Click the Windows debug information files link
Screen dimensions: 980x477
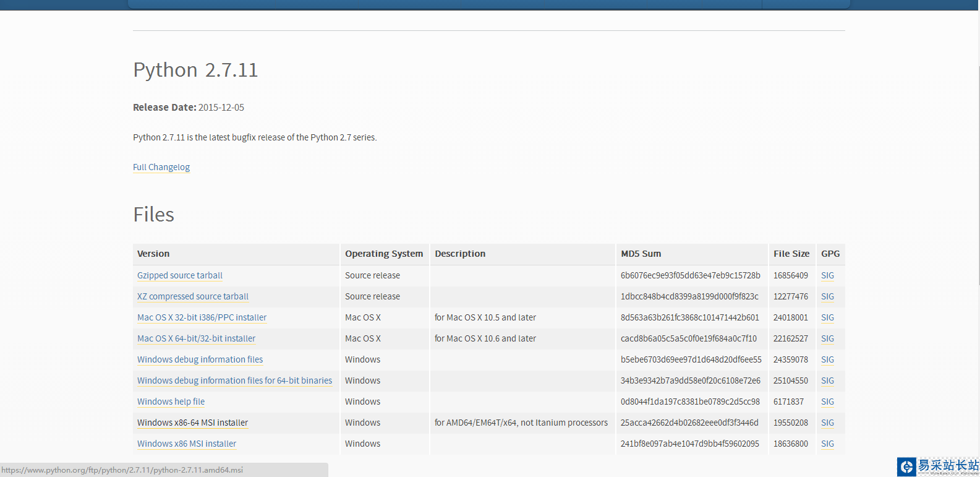pos(200,359)
